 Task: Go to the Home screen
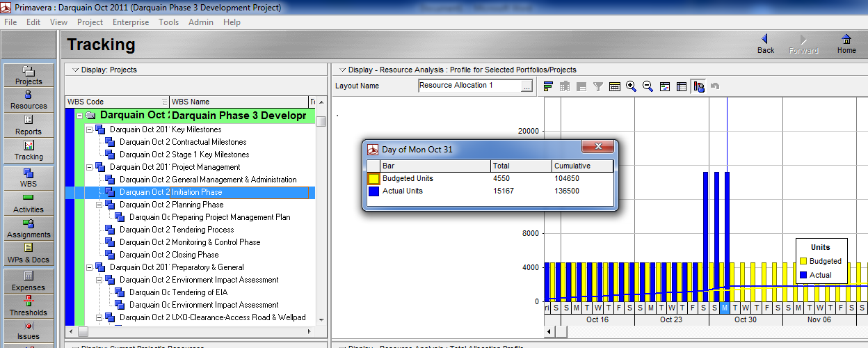(846, 45)
